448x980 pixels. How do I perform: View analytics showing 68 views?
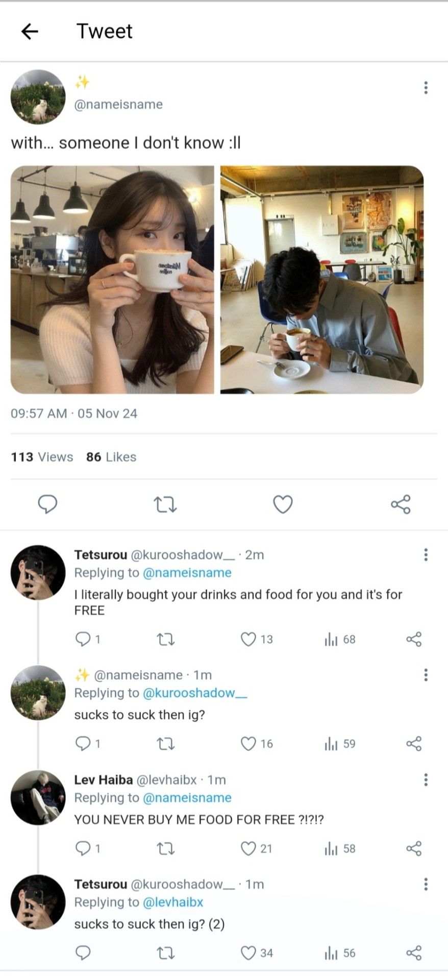pos(340,639)
